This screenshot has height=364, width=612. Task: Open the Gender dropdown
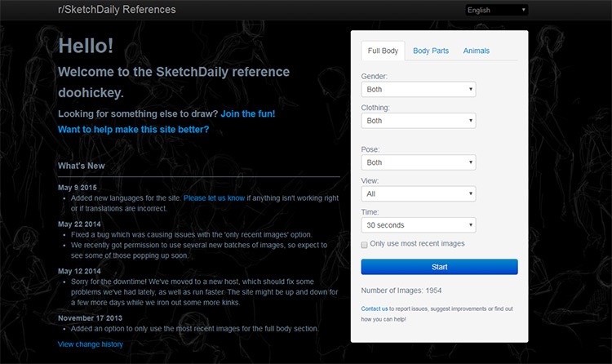coord(419,90)
